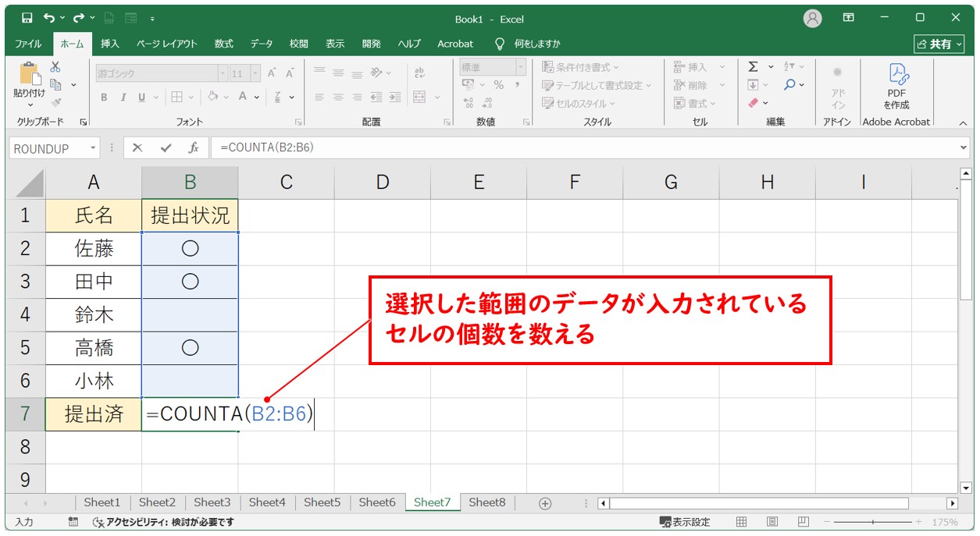Image resolution: width=980 pixels, height=536 pixels.
Task: Switch to the Sheet1 tab
Action: coord(102,502)
